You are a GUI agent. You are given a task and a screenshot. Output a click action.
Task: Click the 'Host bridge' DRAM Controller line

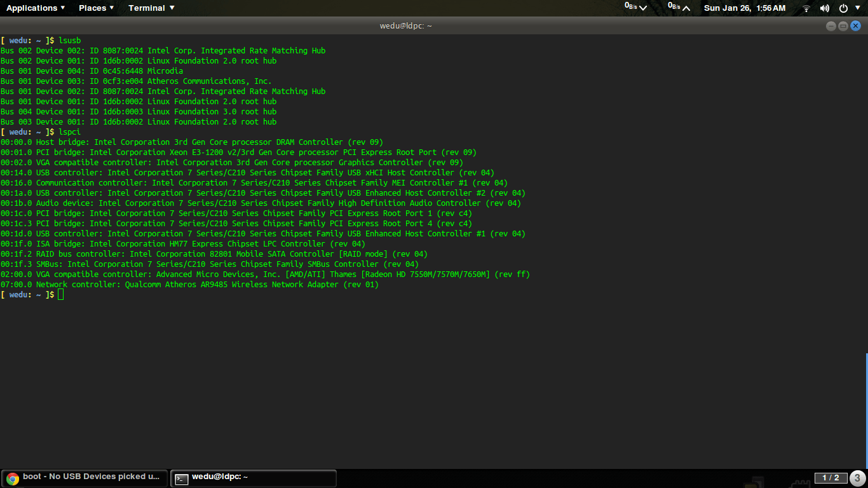[x=192, y=142]
